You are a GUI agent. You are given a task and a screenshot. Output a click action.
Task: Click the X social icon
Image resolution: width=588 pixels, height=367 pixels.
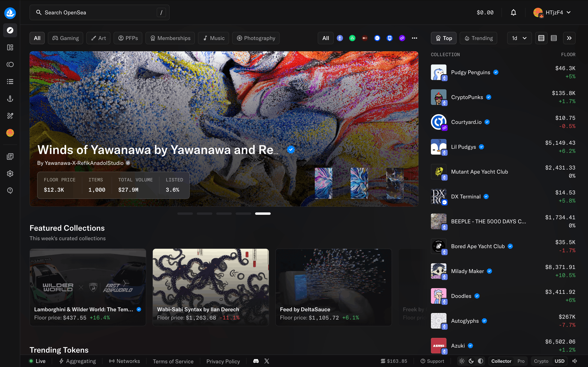pyautogui.click(x=267, y=361)
